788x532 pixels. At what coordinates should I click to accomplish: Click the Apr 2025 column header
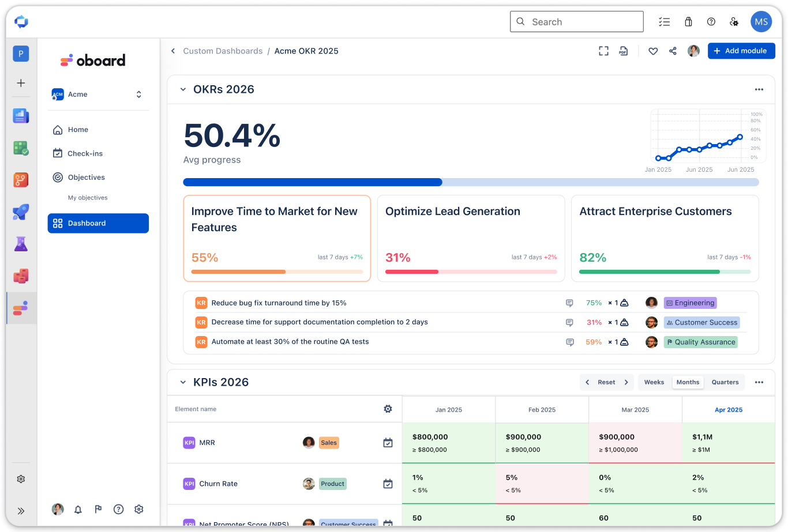pyautogui.click(x=729, y=410)
